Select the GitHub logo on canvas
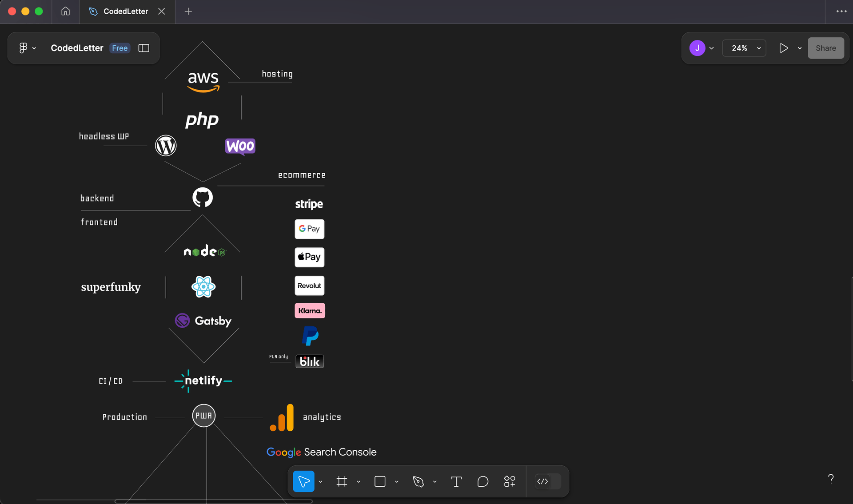Image resolution: width=853 pixels, height=504 pixels. (203, 197)
